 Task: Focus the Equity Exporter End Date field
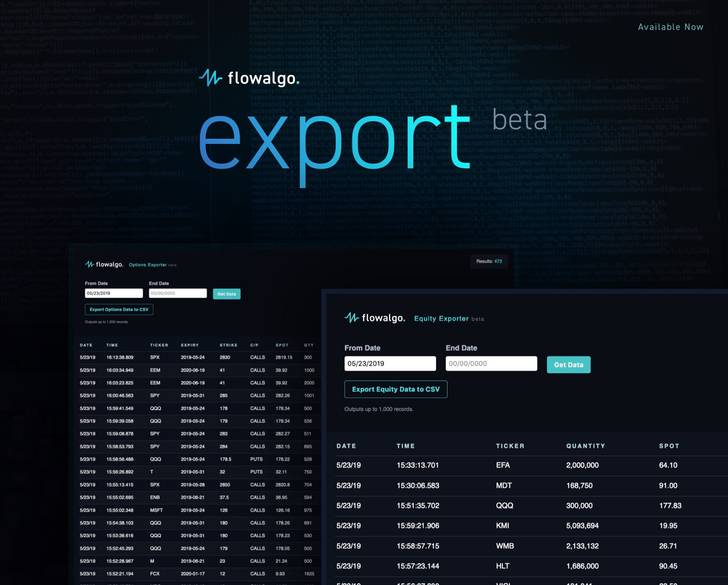coord(491,364)
